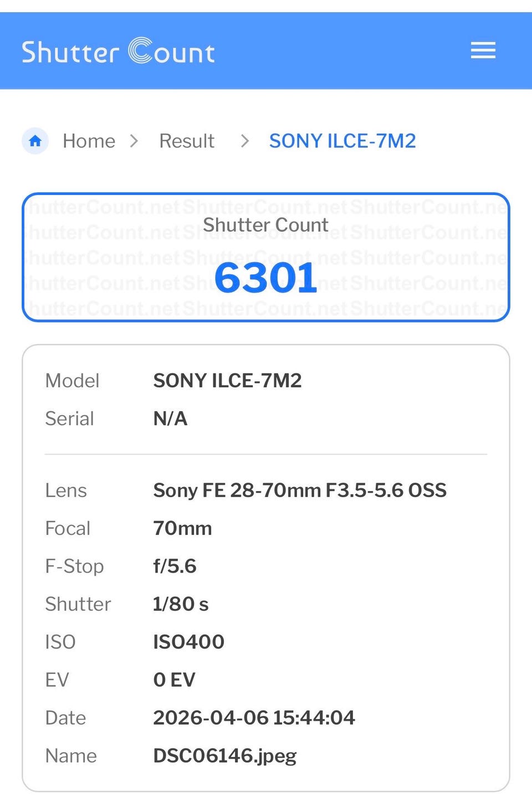Click the 0 EV exposure value
532x808 pixels.
pyautogui.click(x=174, y=679)
